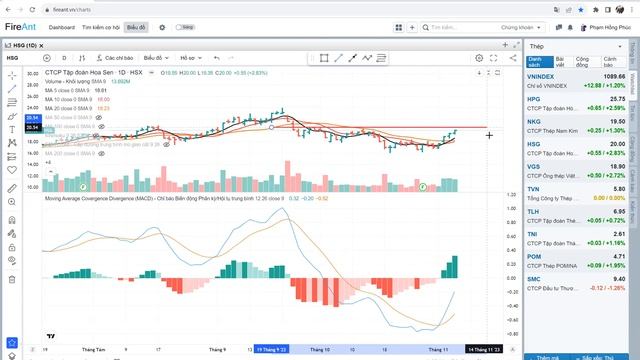Toggle visibility of MA 50 indicator
The width and height of the screenshot is (640, 360).
(x=98, y=118)
